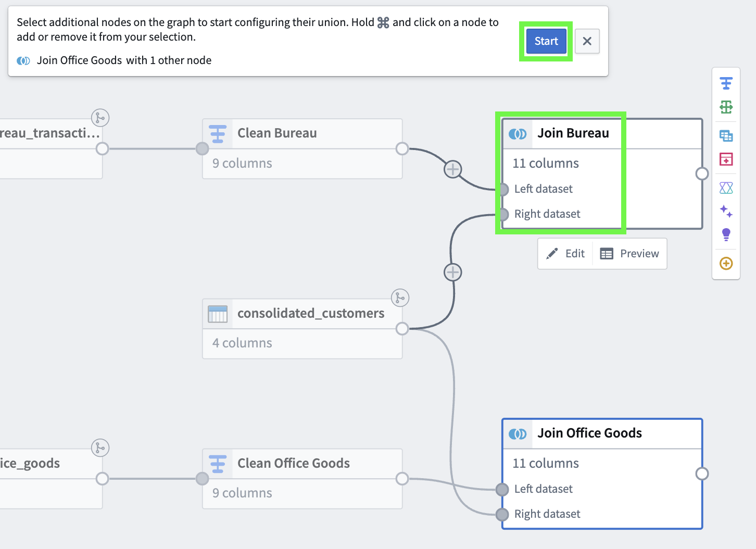Select the blue Join tool icon
The width and height of the screenshot is (756, 549).
[x=726, y=135]
